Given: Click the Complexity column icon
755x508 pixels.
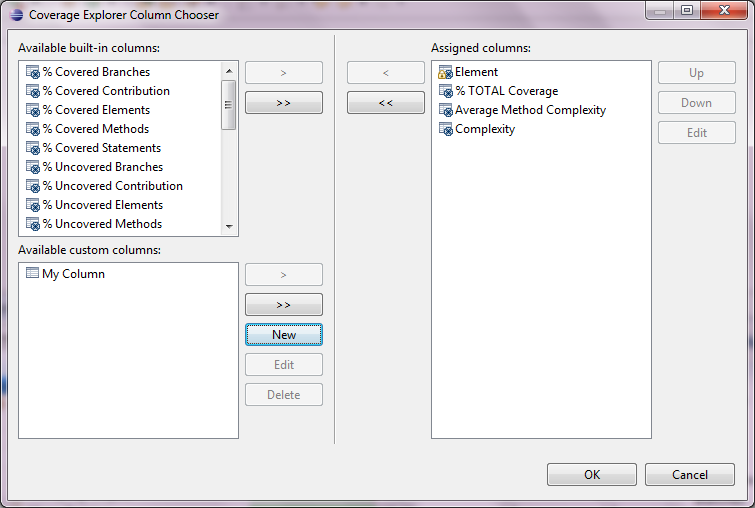Looking at the screenshot, I should [x=446, y=129].
